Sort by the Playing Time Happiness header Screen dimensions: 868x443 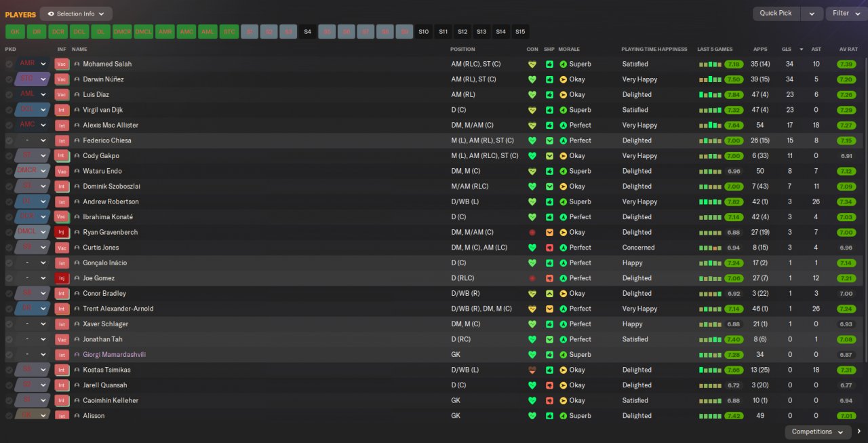654,50
